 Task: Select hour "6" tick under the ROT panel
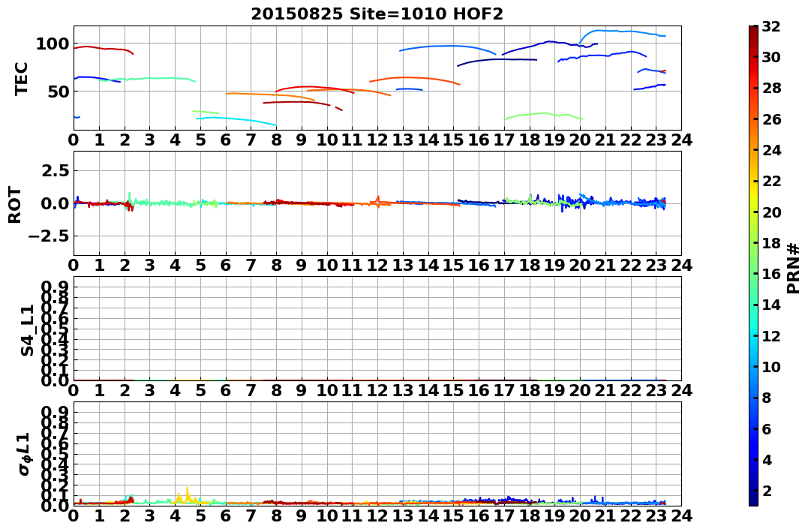[x=226, y=266]
